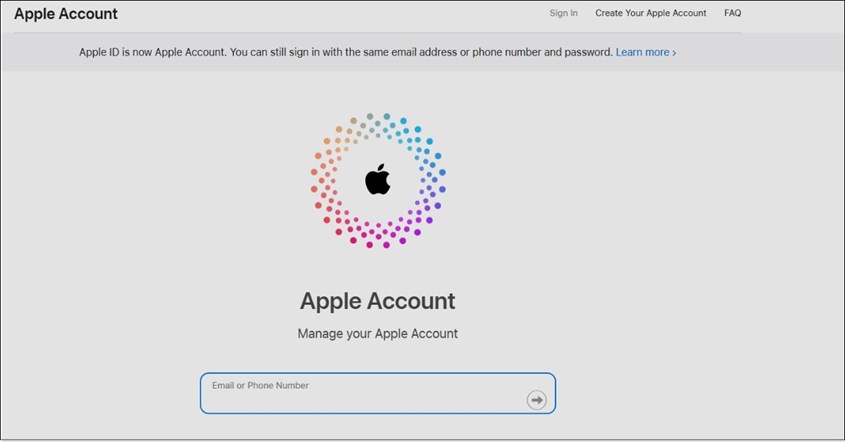Viewport: 845px width, 442px height.
Task: Open the Sign In page
Action: (x=563, y=13)
